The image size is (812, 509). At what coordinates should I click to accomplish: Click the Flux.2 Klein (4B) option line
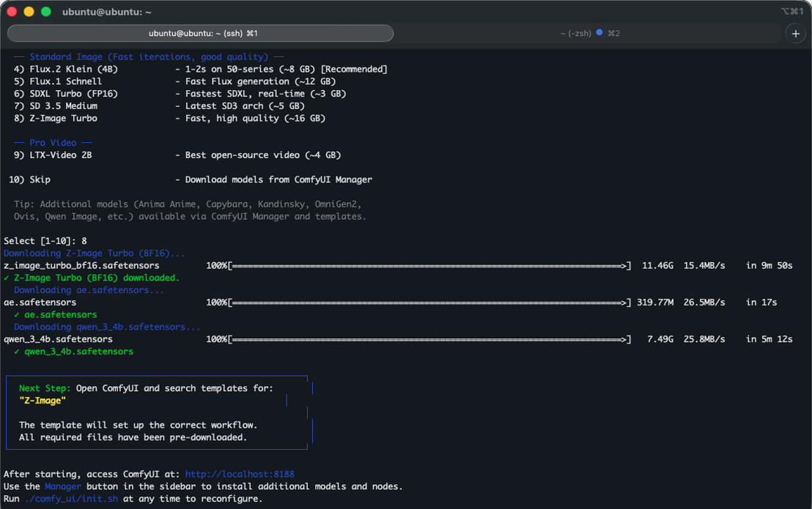click(200, 70)
